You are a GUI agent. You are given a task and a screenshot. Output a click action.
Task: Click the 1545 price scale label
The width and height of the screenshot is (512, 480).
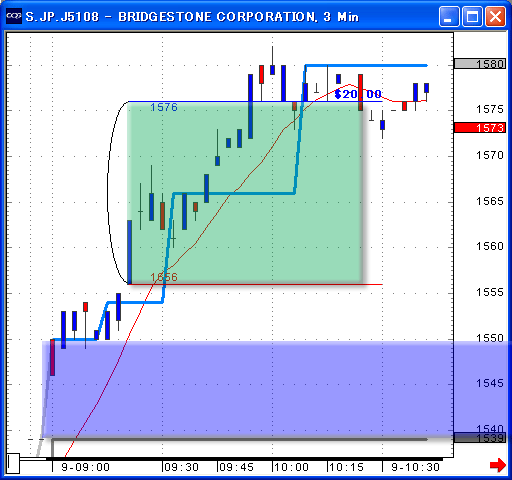[490, 383]
